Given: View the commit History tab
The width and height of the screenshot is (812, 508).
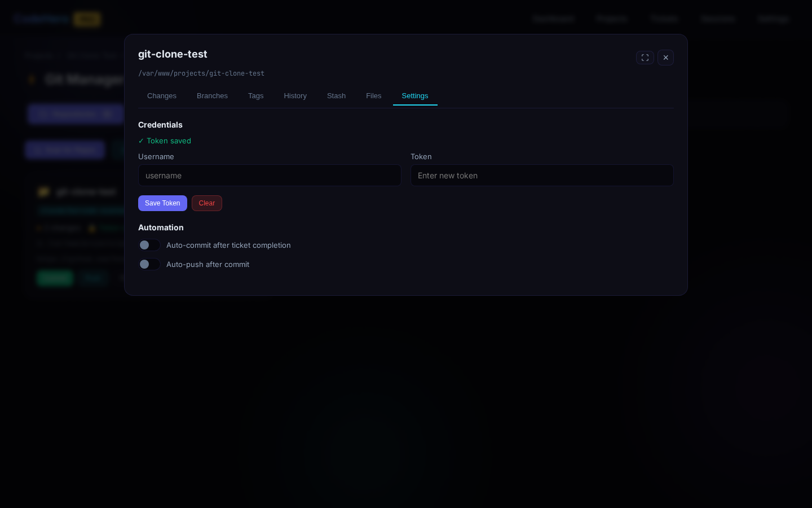Looking at the screenshot, I should [x=295, y=96].
